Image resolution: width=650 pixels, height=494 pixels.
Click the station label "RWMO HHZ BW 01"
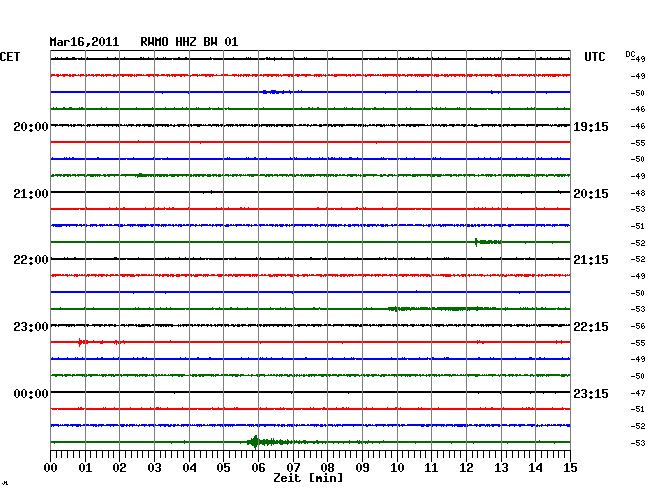click(189, 42)
